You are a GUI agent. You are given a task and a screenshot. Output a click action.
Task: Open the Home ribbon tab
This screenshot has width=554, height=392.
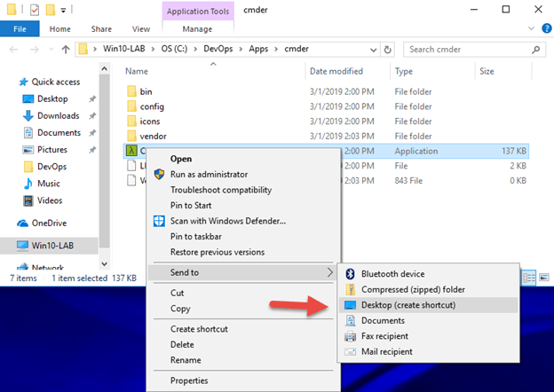click(x=60, y=29)
